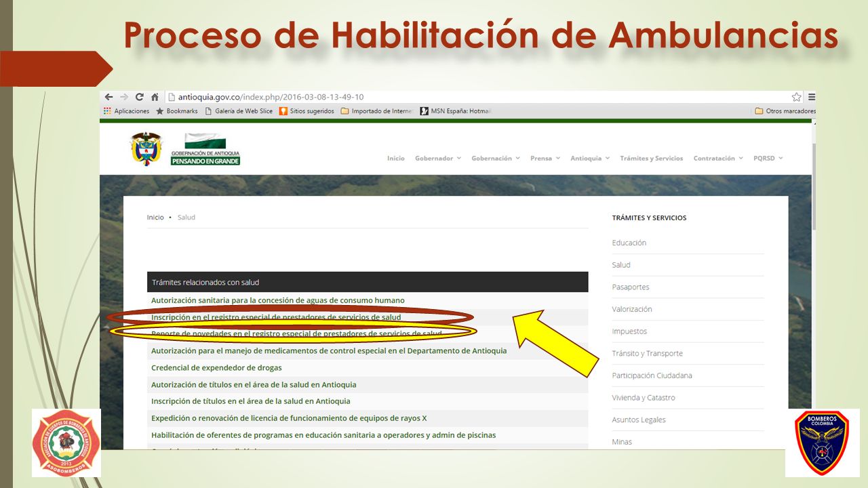Click the Gobernación de Antioquia logo
This screenshot has width=868, height=488.
(x=205, y=149)
